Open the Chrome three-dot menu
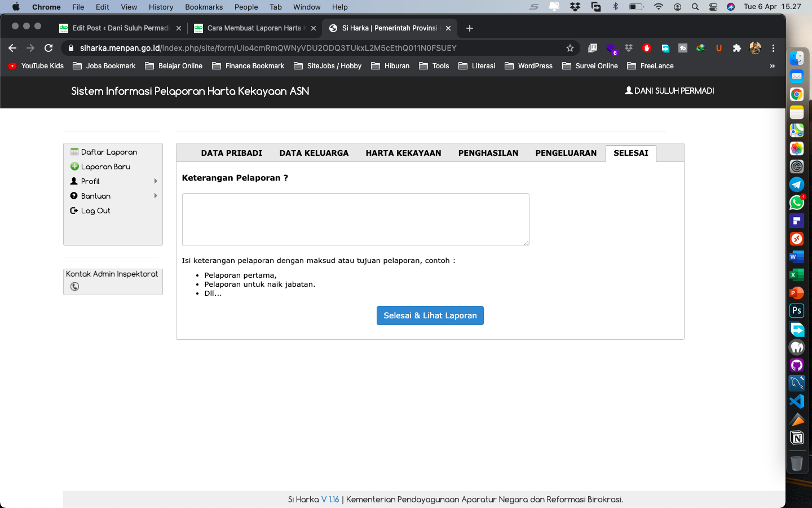 coord(774,48)
